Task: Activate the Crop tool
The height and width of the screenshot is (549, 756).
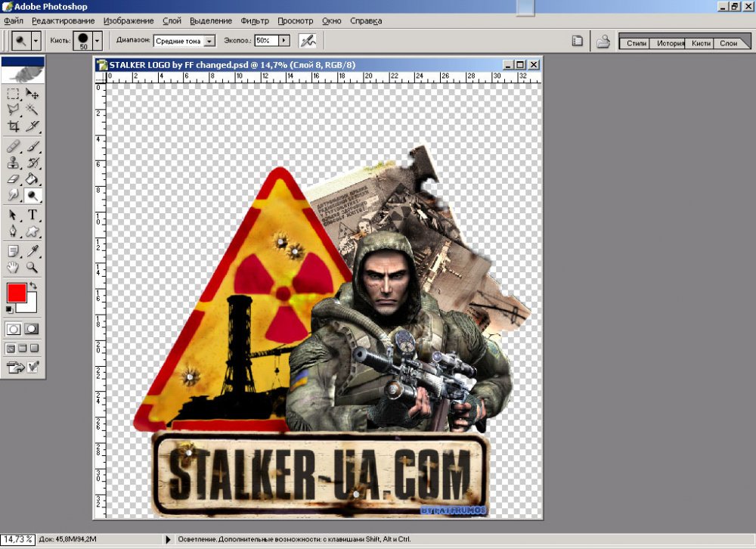Action: click(13, 126)
